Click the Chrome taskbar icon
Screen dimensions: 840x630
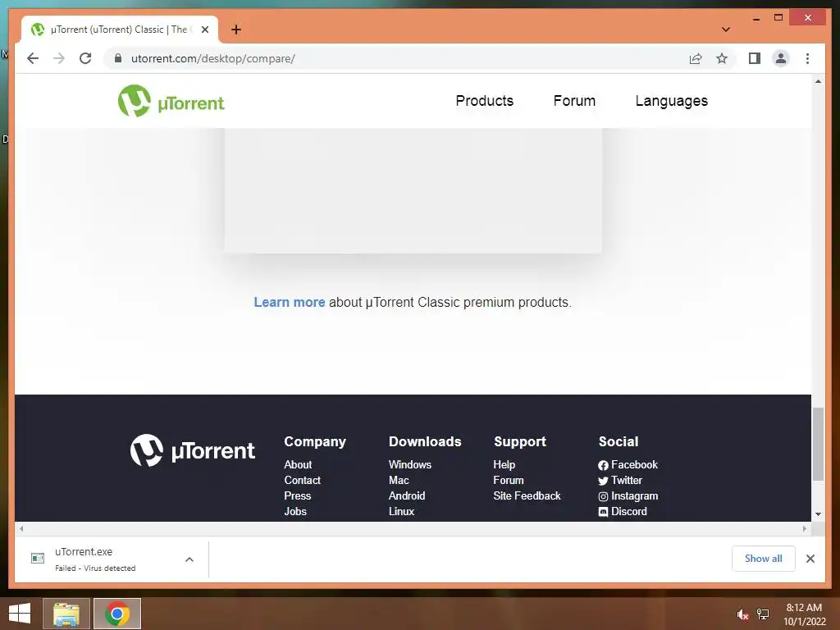tap(117, 614)
